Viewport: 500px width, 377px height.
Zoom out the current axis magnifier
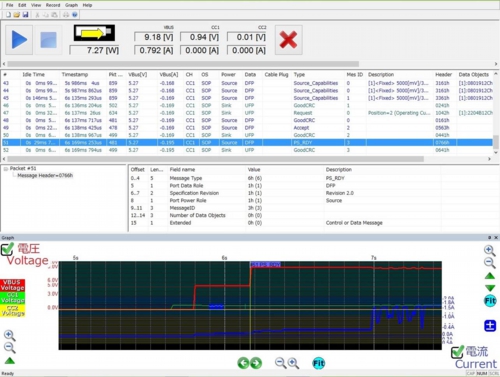[489, 263]
